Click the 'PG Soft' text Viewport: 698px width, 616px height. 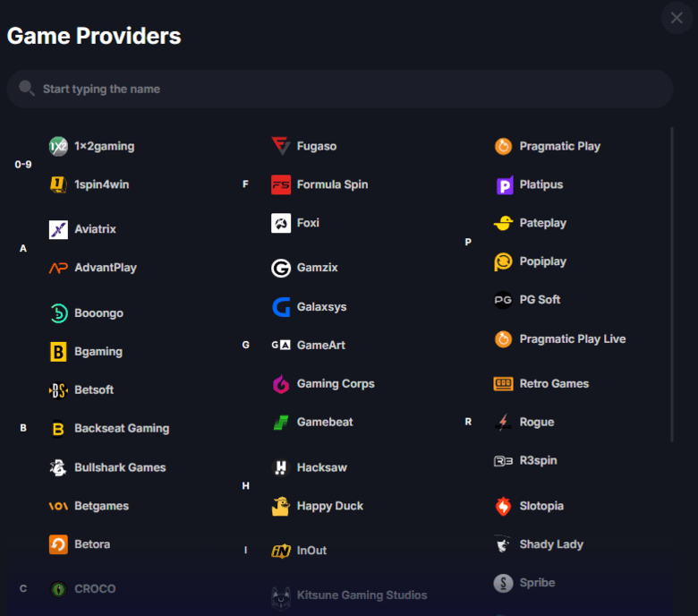click(540, 300)
